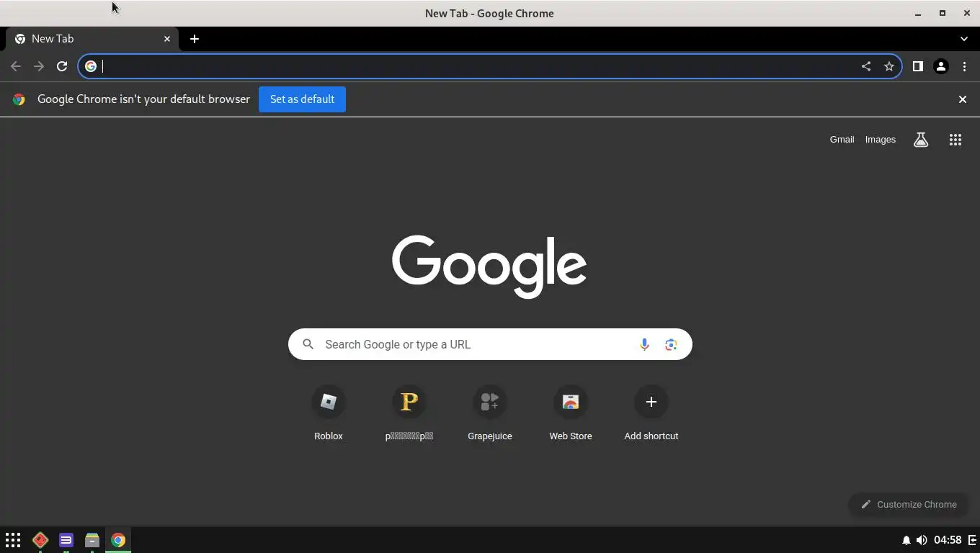Viewport: 980px width, 553px height.
Task: Open the profile avatar menu
Action: (940, 66)
